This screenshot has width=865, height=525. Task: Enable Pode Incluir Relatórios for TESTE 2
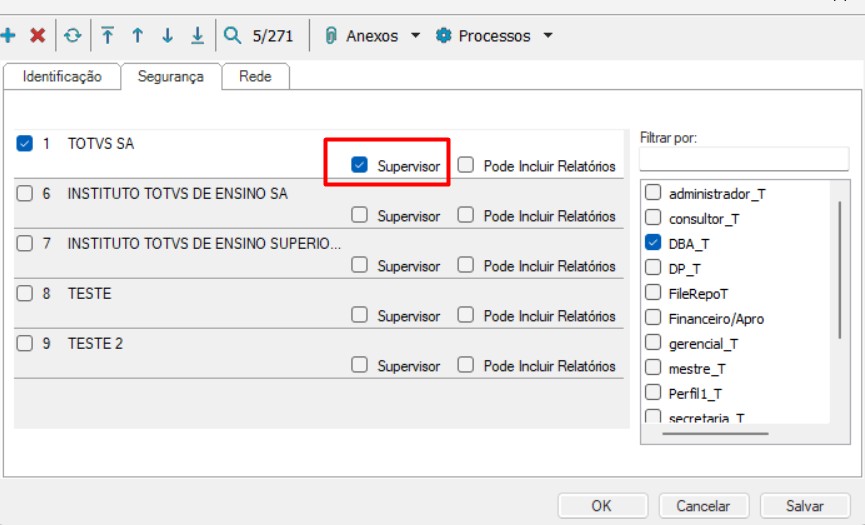coord(466,365)
